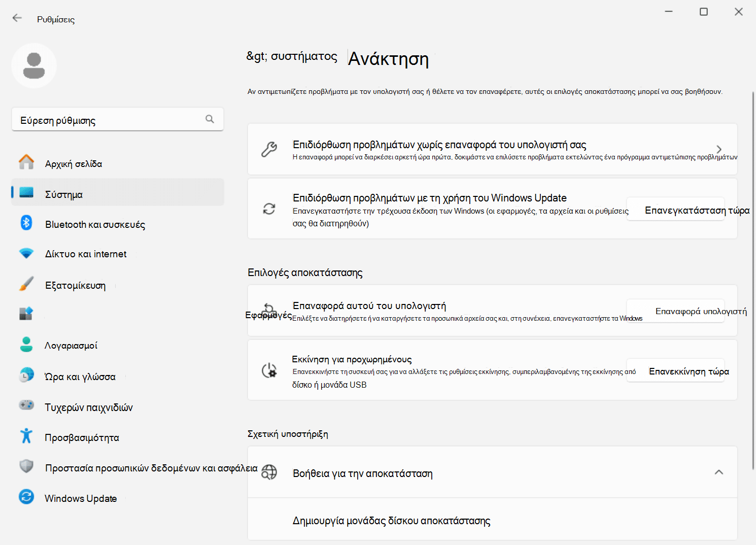Open Ώρα και γλώσσα settings
Screen dimensions: 756x545
(x=80, y=377)
